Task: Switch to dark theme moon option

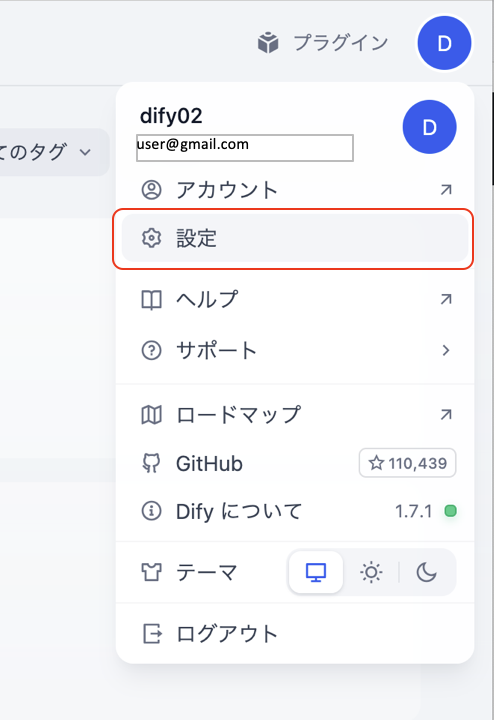Action: coord(426,573)
